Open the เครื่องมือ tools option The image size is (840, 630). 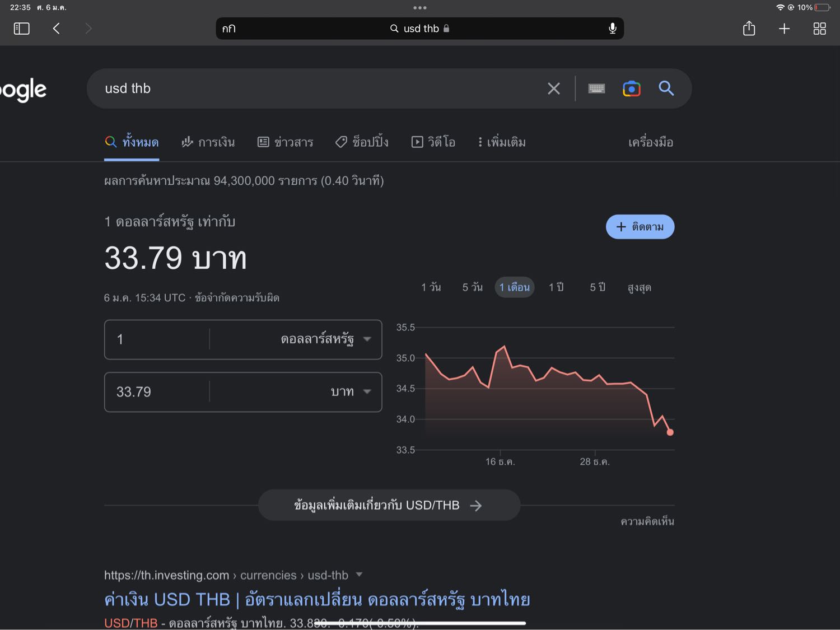(x=651, y=142)
